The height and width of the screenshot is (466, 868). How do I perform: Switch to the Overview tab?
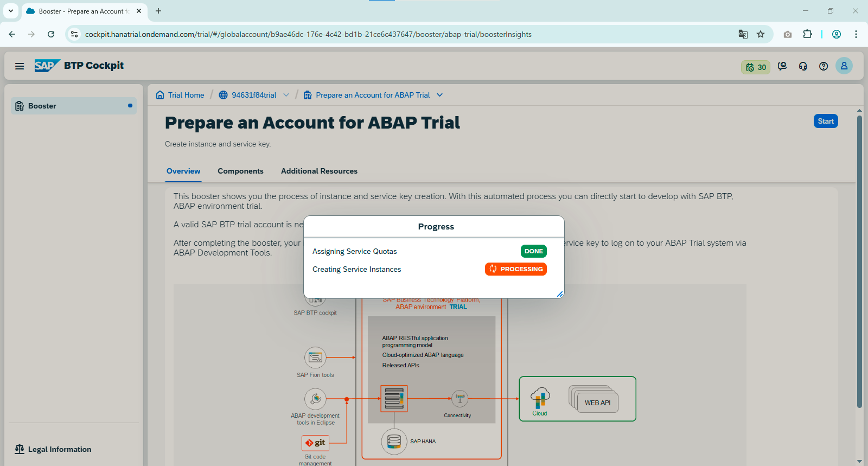click(x=183, y=171)
